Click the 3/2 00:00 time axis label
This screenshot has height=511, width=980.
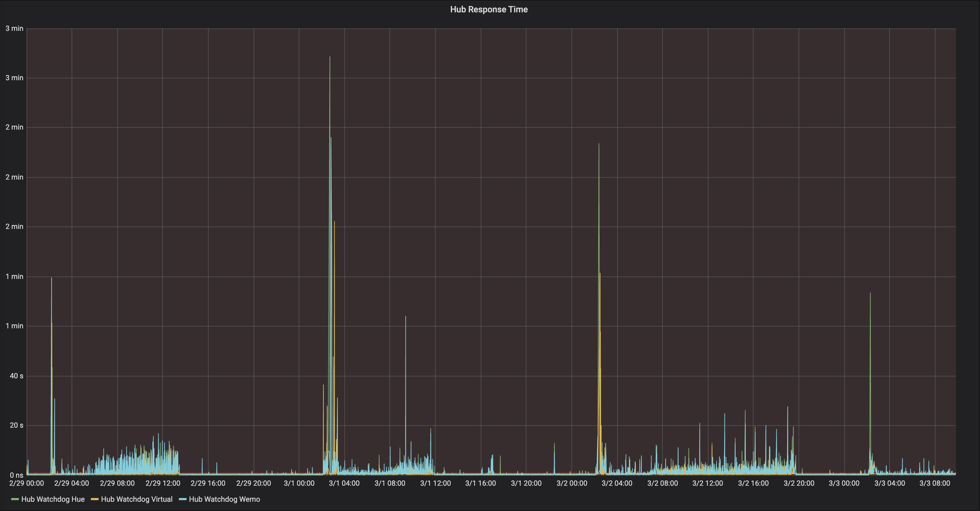pyautogui.click(x=572, y=483)
